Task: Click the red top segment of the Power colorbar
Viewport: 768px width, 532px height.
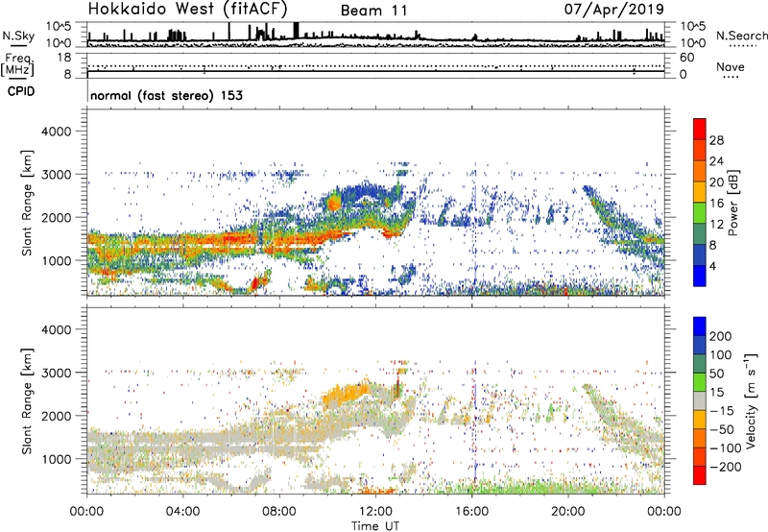Action: click(700, 130)
